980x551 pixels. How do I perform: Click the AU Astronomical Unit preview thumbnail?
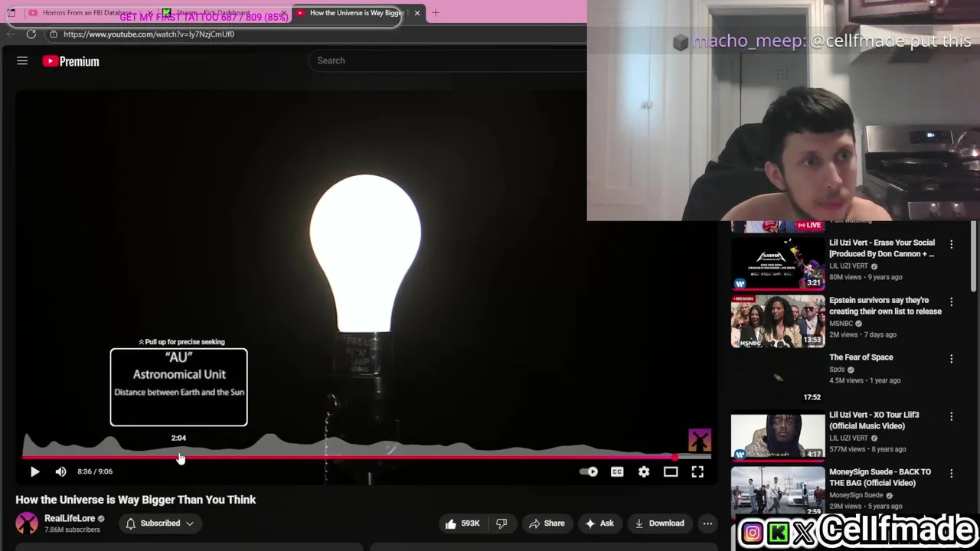tap(178, 387)
